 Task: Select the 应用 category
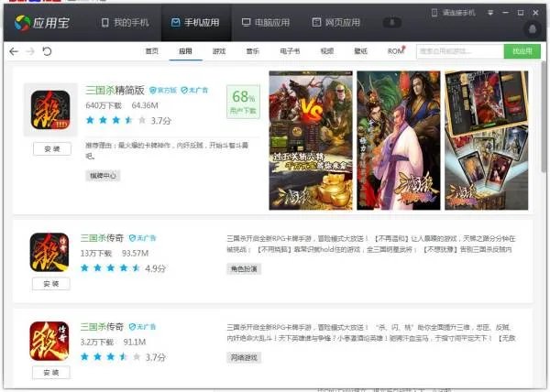tap(185, 51)
